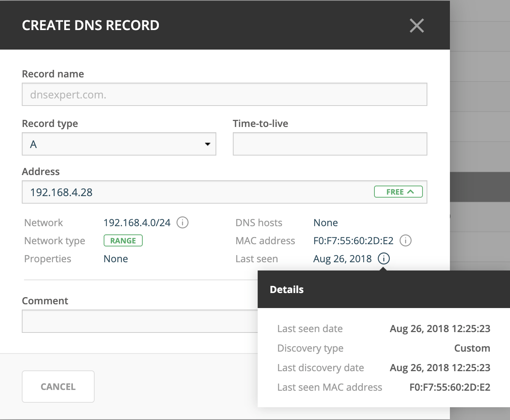Viewport: 510px width, 420px height.
Task: Click the Discovery type label
Action: coord(310,348)
